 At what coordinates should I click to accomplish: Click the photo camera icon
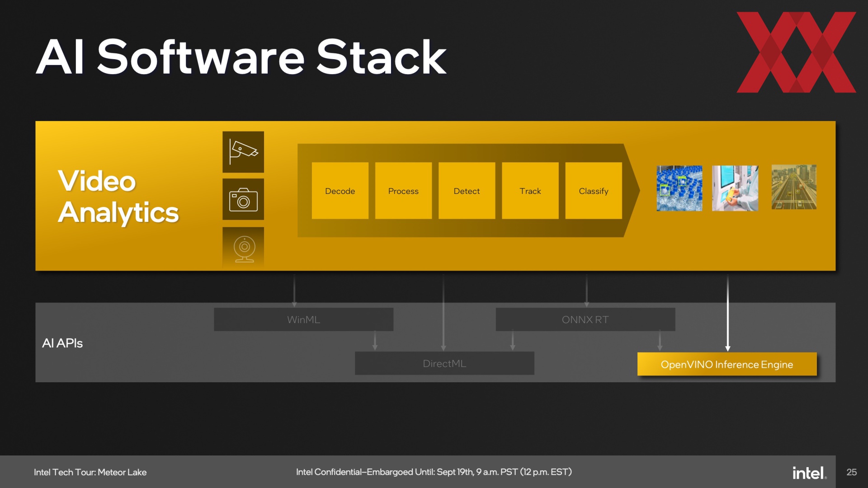pos(243,199)
